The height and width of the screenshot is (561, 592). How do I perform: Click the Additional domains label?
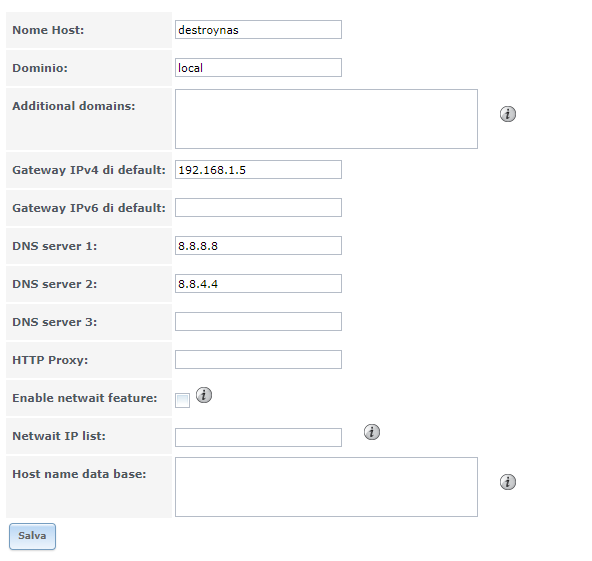click(74, 106)
